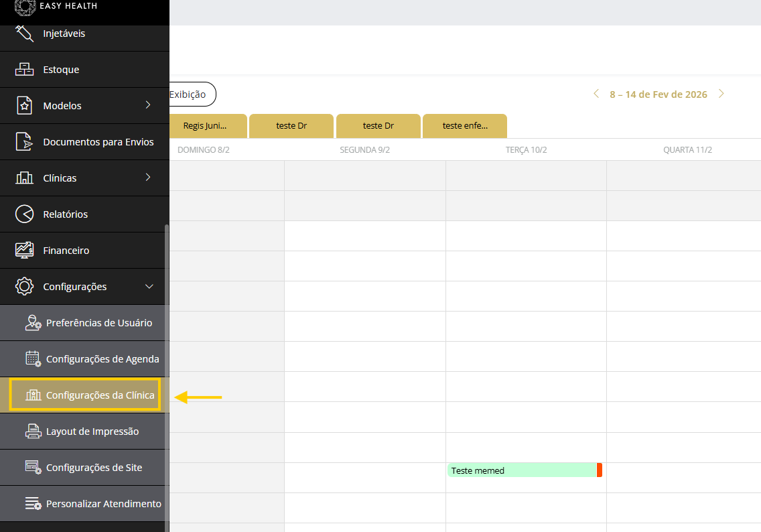Click the Configurações de Site icon
761x532 pixels.
pyautogui.click(x=33, y=468)
